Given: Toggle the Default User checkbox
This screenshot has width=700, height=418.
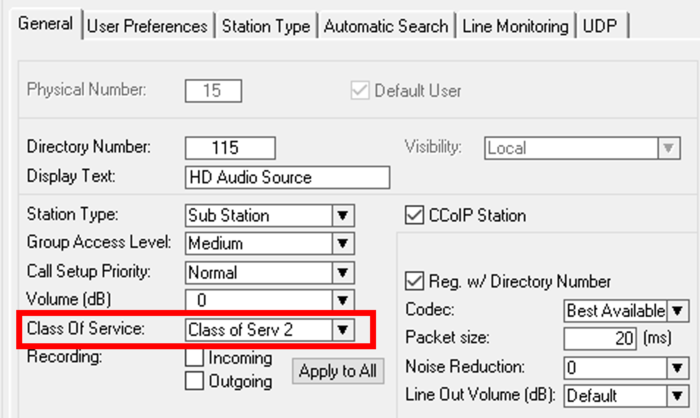Looking at the screenshot, I should click(360, 91).
